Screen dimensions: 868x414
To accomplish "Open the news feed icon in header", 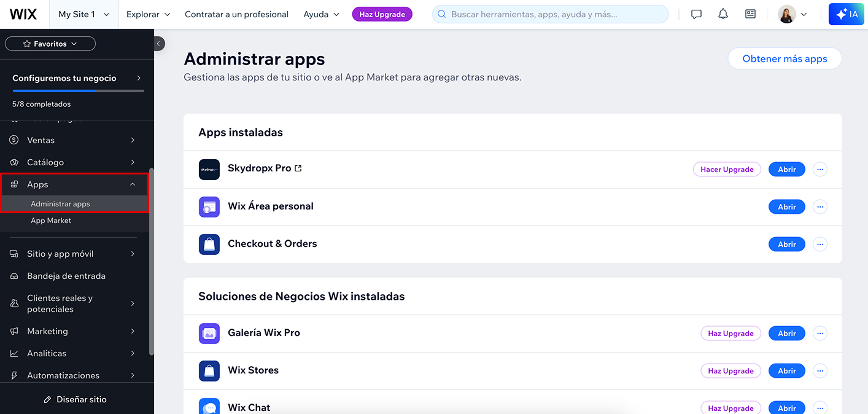I will (x=750, y=14).
